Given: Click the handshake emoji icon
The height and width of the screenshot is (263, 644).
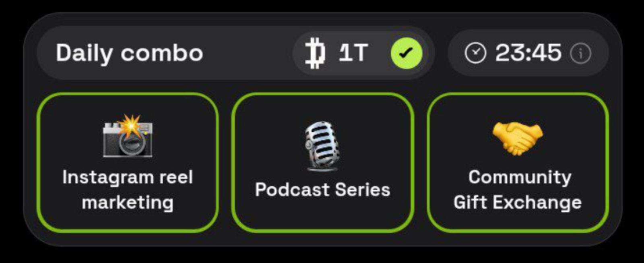Looking at the screenshot, I should point(518,138).
